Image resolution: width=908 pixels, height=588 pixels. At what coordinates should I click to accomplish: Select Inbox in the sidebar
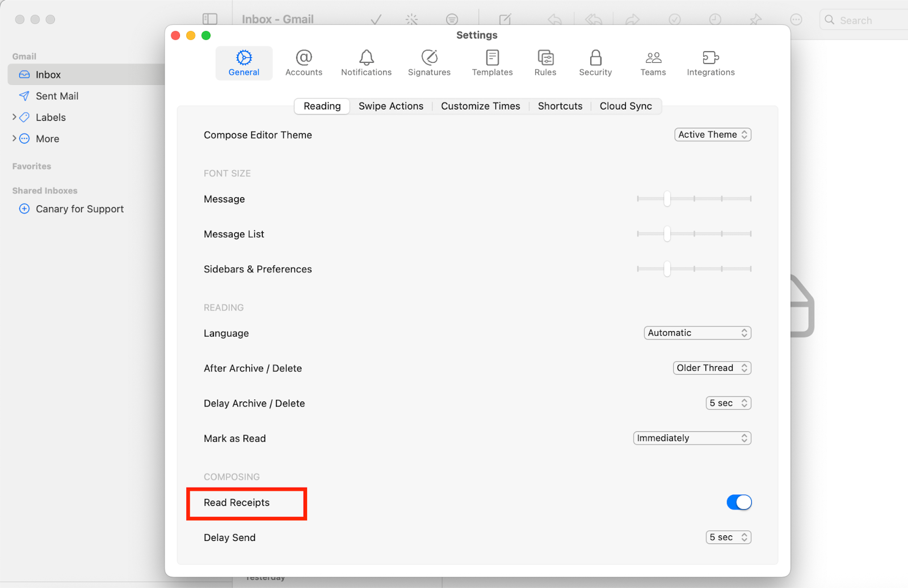(86, 74)
